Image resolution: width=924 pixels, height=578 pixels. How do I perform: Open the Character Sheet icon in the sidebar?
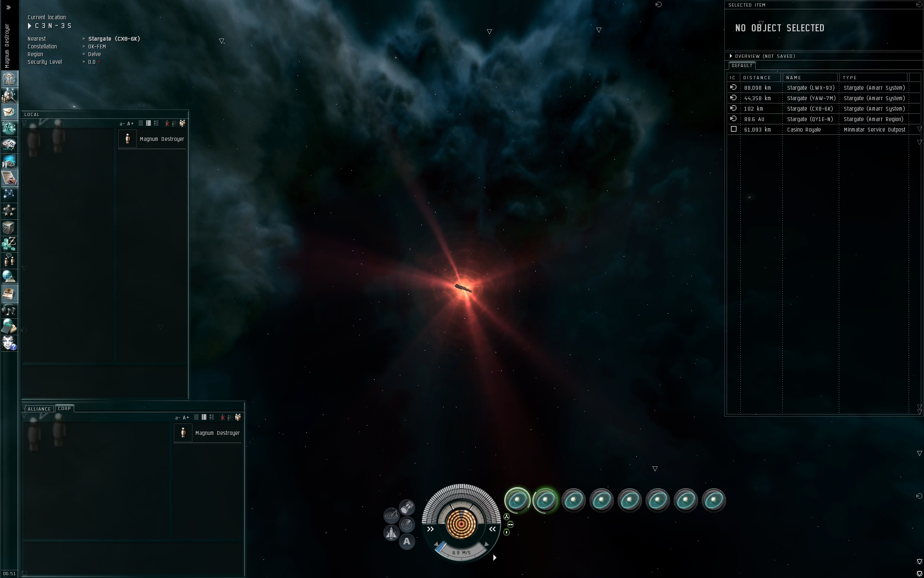point(9,79)
